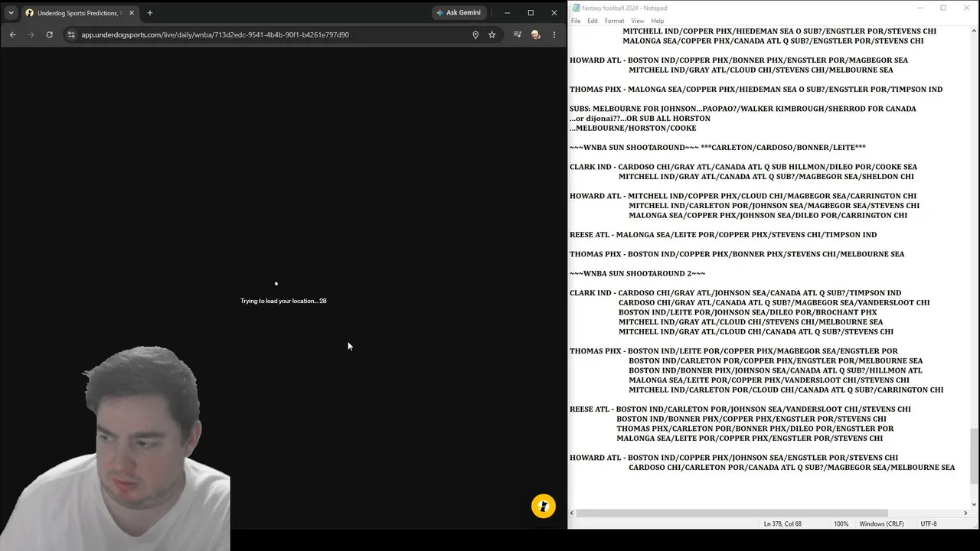Open the View menu in Notepad
980x551 pixels.
tap(637, 21)
